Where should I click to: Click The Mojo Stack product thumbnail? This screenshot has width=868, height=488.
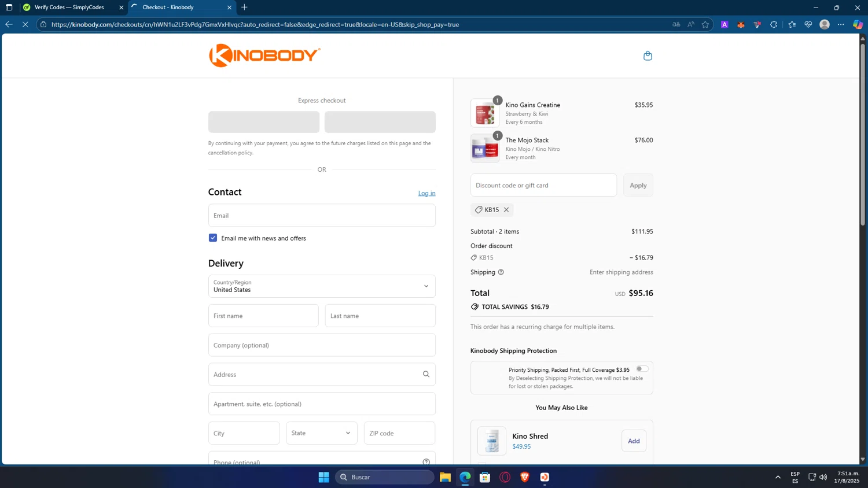coord(485,148)
